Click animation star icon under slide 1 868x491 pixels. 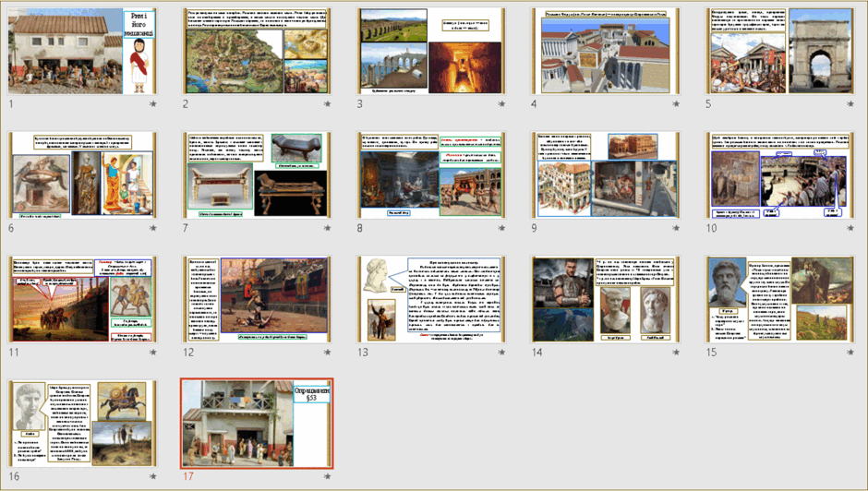[x=152, y=104]
